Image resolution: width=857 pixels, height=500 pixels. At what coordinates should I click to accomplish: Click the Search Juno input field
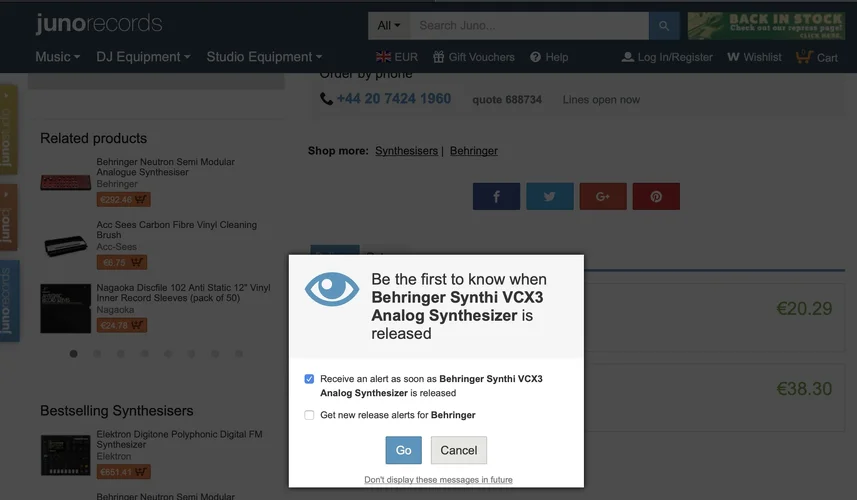point(529,26)
